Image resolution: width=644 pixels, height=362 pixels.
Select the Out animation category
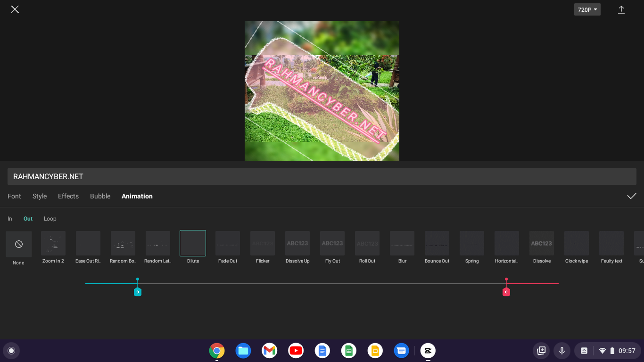click(28, 219)
